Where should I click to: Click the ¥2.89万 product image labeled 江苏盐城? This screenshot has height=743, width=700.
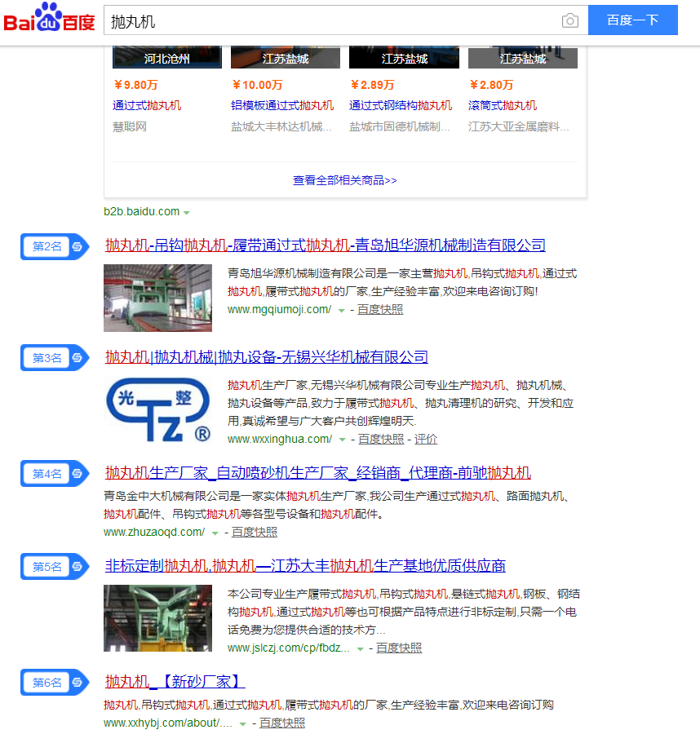405,57
